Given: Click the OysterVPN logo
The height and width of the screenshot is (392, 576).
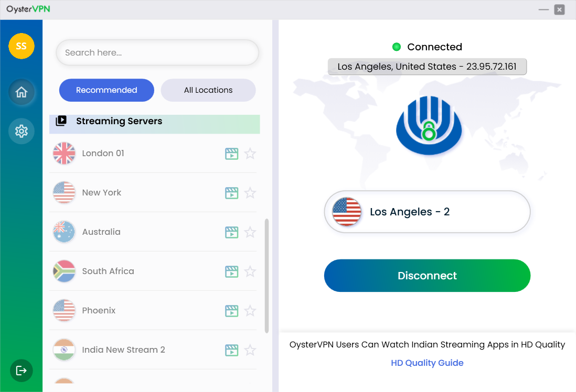Looking at the screenshot, I should [27, 9].
